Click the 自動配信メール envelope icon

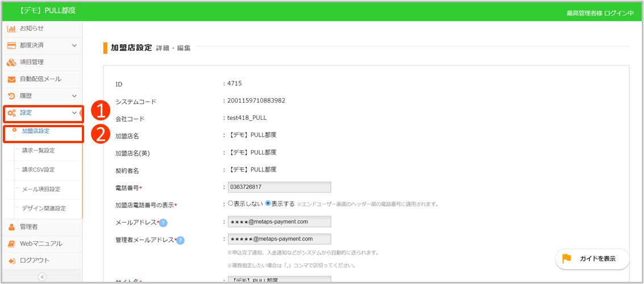pos(11,80)
